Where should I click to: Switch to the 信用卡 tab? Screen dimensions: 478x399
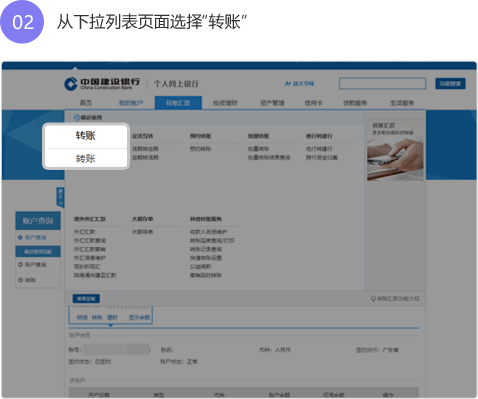313,103
